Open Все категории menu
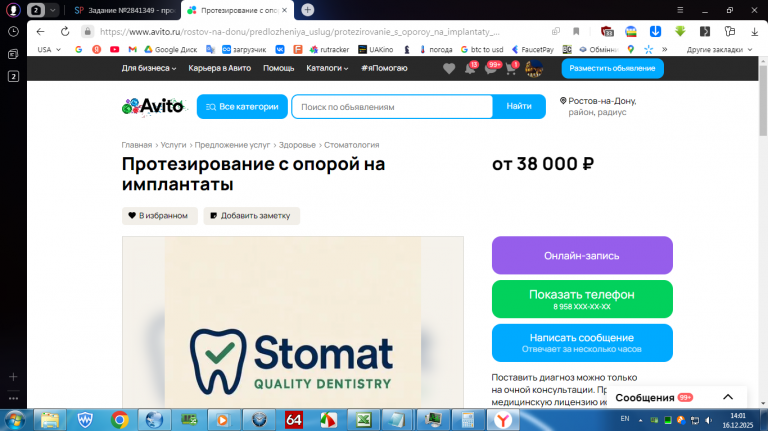Image resolution: width=768 pixels, height=431 pixels. (x=242, y=106)
